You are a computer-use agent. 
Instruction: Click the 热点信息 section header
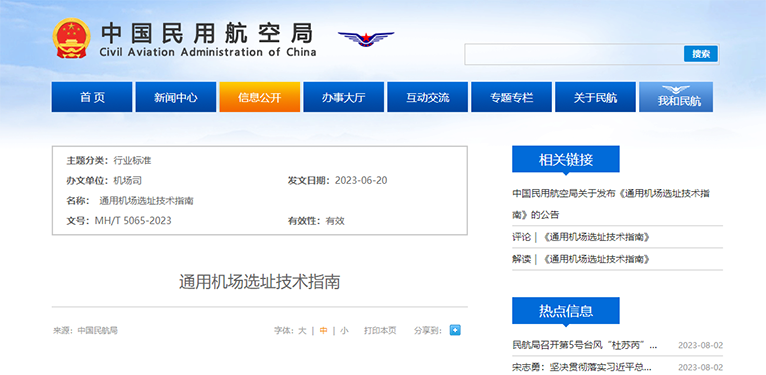[566, 311]
